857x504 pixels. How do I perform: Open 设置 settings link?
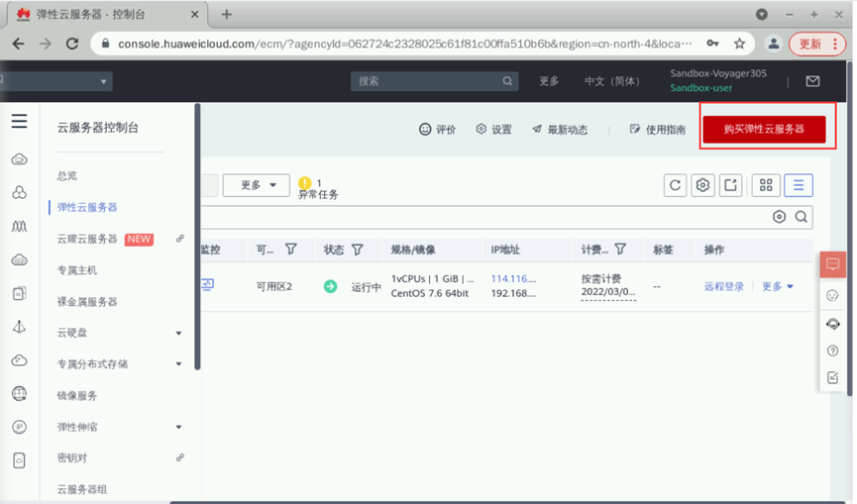pos(493,130)
